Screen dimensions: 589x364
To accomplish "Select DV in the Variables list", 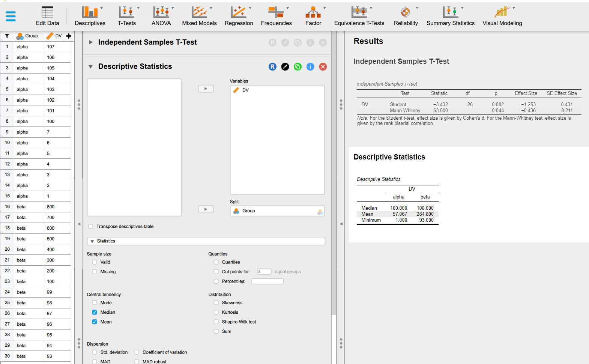I will coord(277,90).
